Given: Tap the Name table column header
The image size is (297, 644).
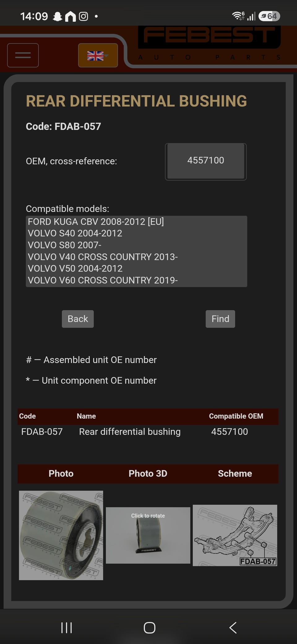Looking at the screenshot, I should [x=86, y=416].
